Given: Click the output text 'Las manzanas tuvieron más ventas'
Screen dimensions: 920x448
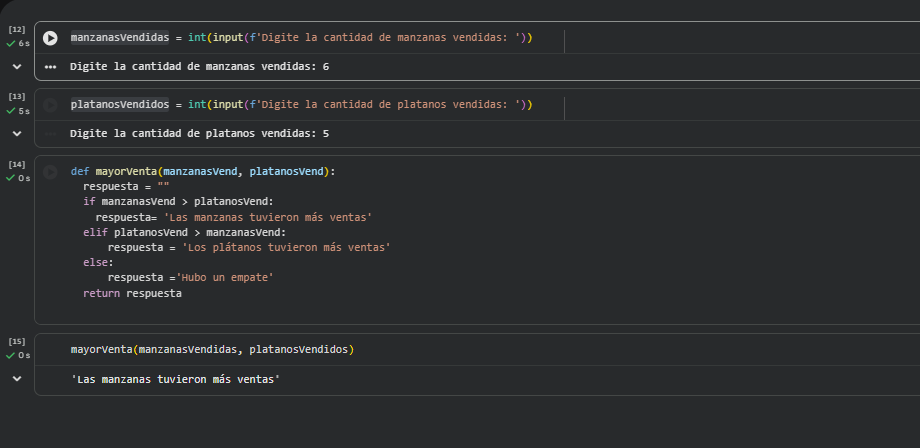Looking at the screenshot, I should click(175, 380).
